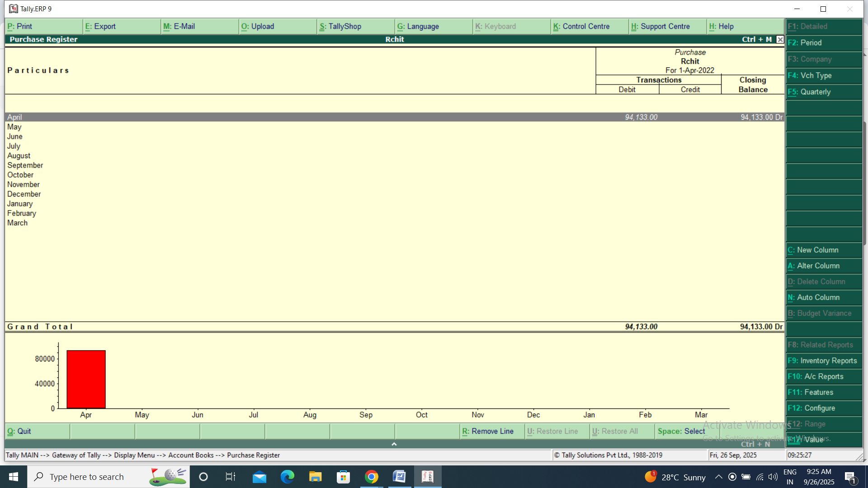Open Microsoft Word taskbar icon

[x=399, y=477]
